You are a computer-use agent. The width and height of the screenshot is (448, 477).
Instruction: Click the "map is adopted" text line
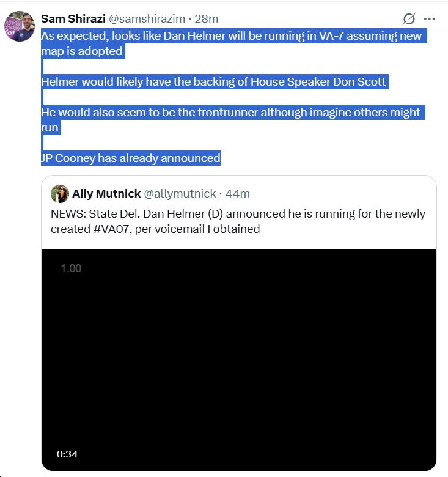click(82, 51)
